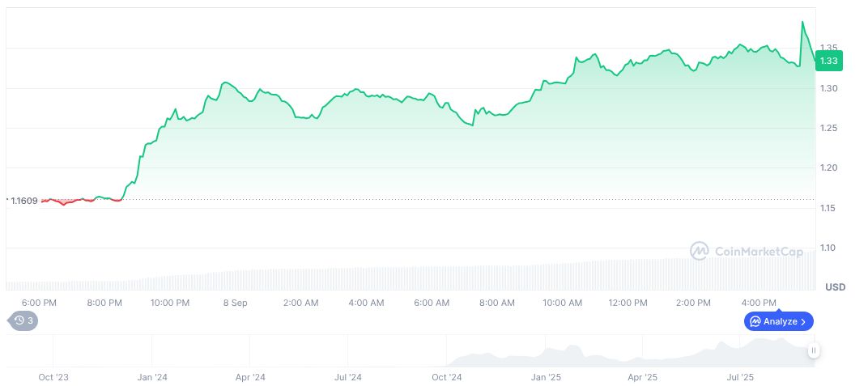Click the red segment of the price line
The width and height of the screenshot is (868, 386).
pos(65,203)
